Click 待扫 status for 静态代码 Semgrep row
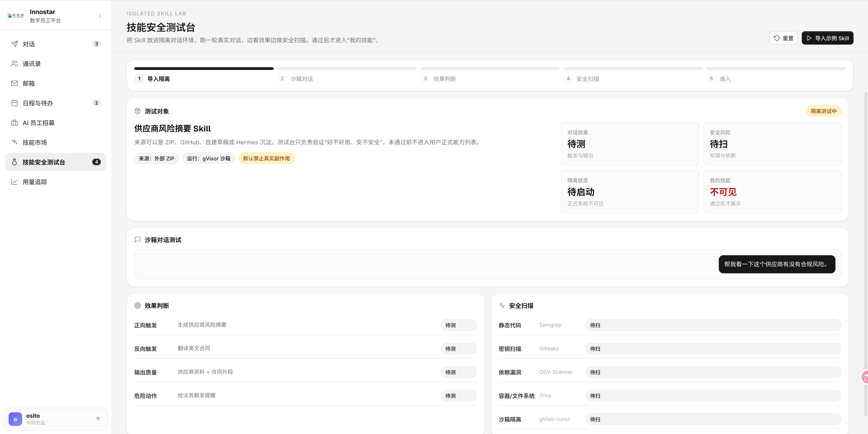Screen dimensions: 868x434 tap(713, 325)
